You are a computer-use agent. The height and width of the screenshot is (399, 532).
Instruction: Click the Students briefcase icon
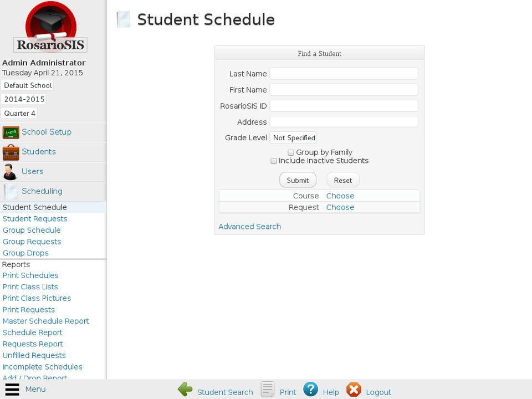(x=11, y=152)
